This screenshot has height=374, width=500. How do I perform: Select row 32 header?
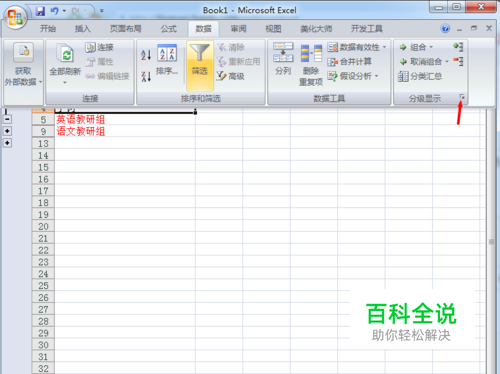(43, 368)
